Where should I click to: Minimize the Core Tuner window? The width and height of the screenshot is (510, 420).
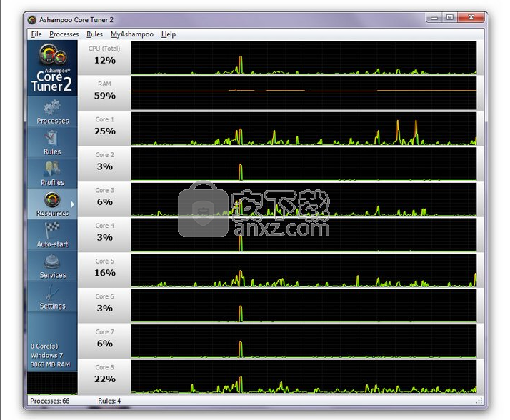click(x=434, y=18)
